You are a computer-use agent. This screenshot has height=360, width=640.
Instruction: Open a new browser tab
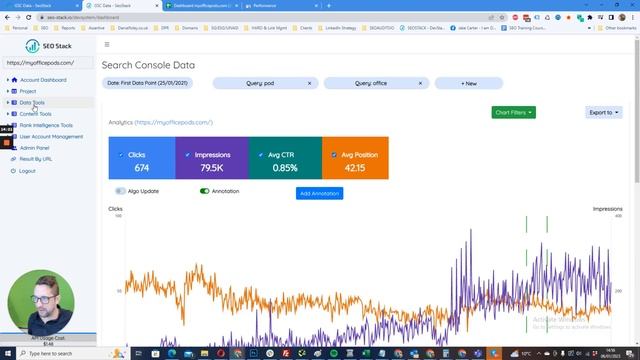point(329,6)
